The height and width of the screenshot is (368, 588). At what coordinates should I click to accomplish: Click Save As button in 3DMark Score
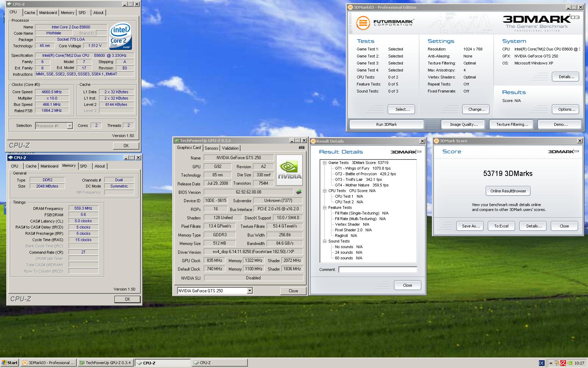470,226
